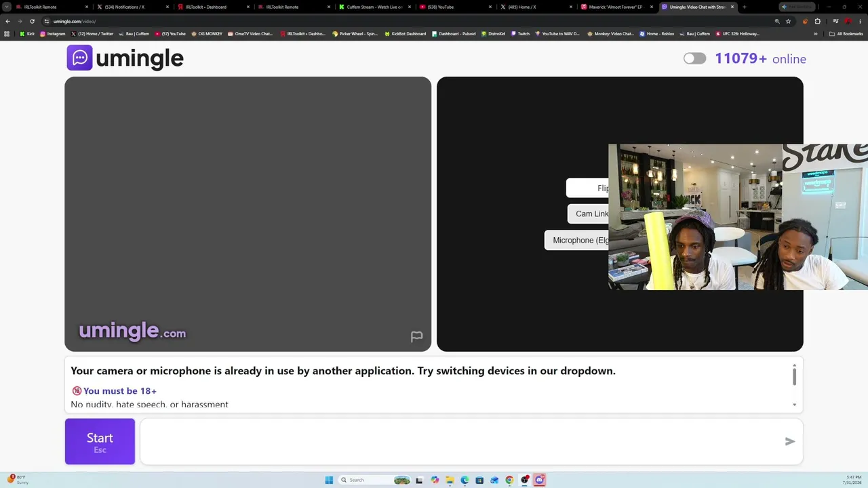This screenshot has width=868, height=488.
Task: Open the Picker Wheel bookmark
Action: (355, 34)
